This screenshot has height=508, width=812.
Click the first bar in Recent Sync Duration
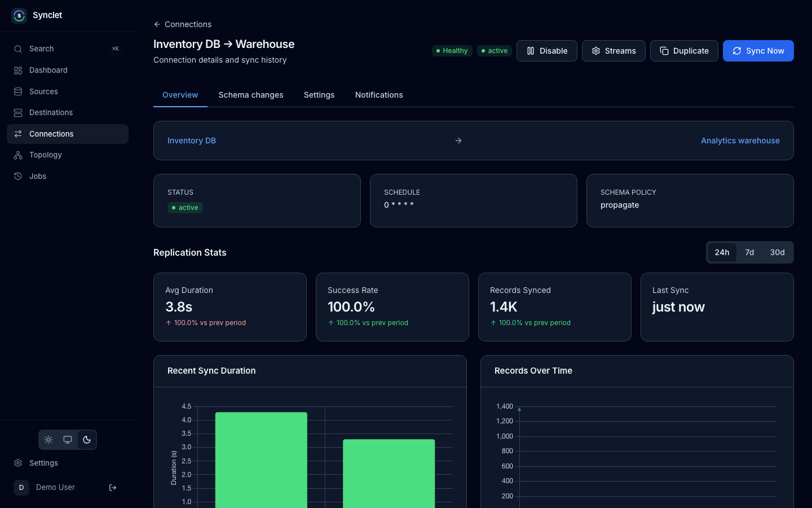pyautogui.click(x=261, y=460)
